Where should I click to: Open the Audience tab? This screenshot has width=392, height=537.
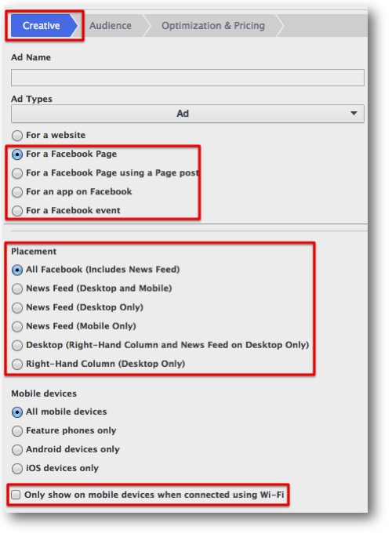111,26
